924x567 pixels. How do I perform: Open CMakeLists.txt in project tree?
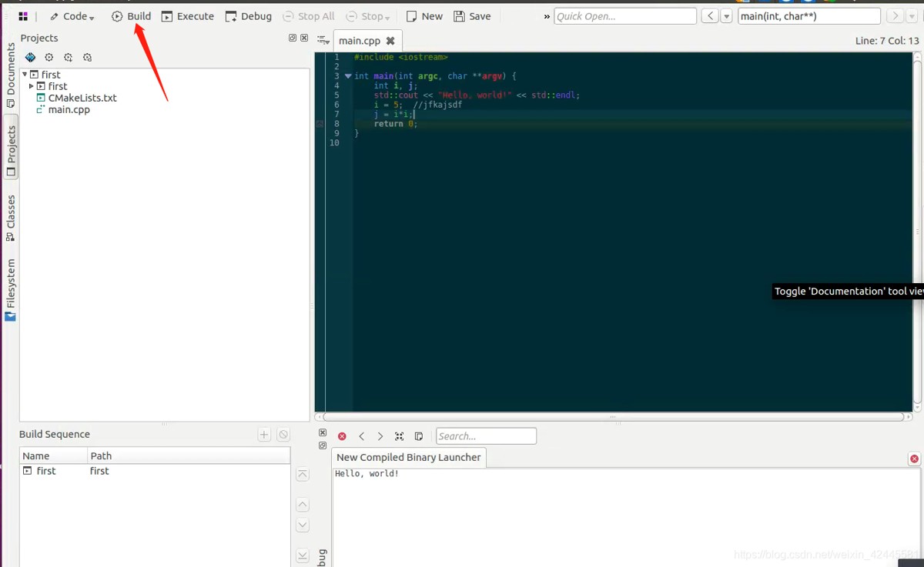82,98
